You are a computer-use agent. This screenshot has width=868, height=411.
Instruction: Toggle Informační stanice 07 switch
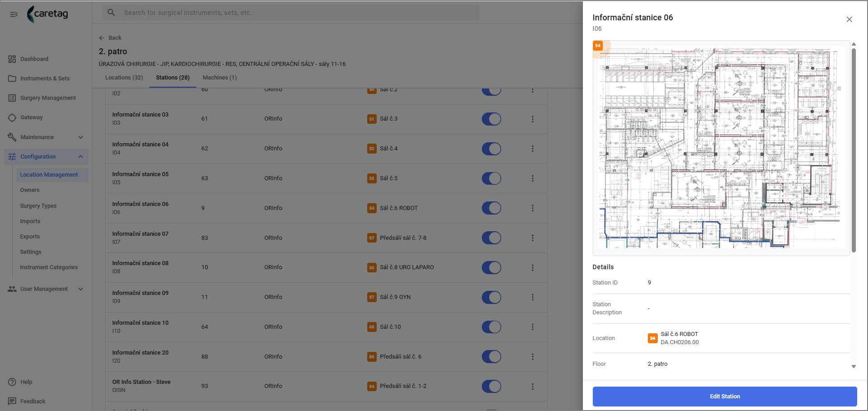[491, 238]
